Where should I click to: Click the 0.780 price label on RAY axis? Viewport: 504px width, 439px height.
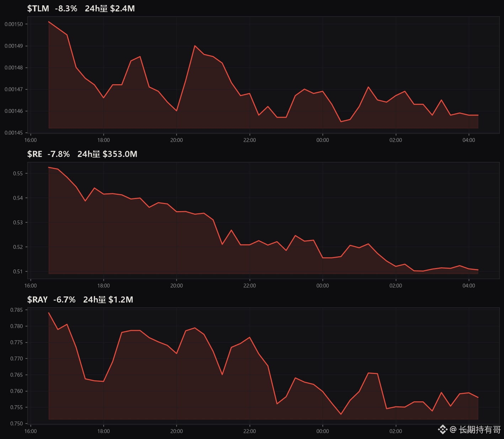point(16,326)
